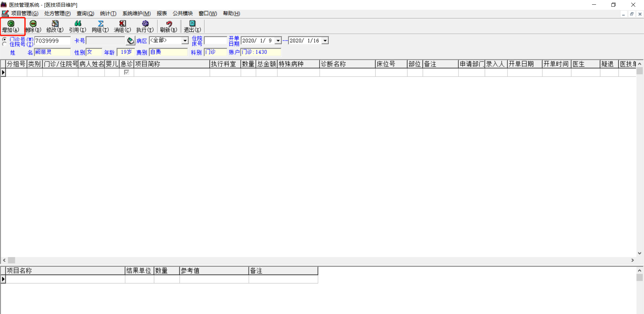Click the card reader icon beside 卡号
This screenshot has width=644, height=314.
[130, 41]
